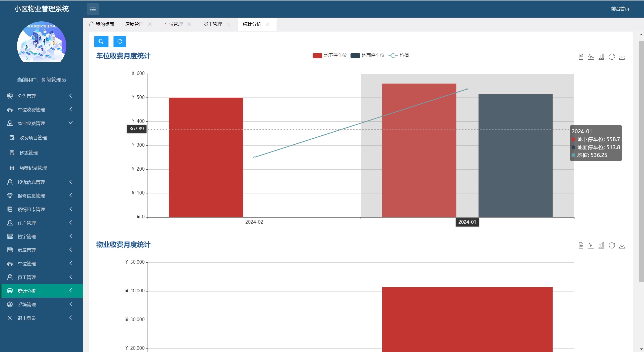Close the 车位管理 tab
The height and width of the screenshot is (352, 644).
coord(189,24)
